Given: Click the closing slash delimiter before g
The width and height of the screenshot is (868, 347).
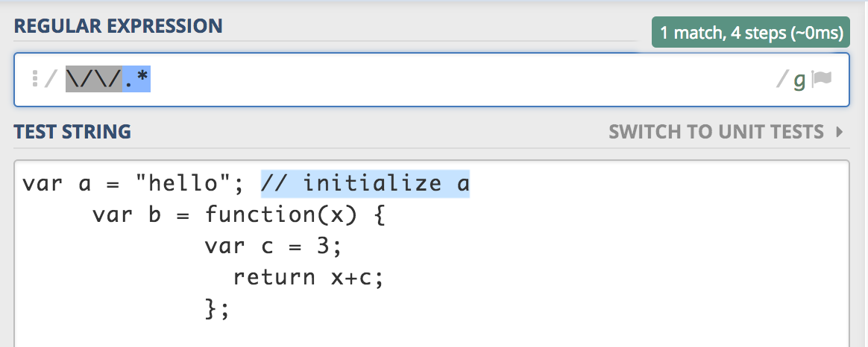Looking at the screenshot, I should (782, 79).
